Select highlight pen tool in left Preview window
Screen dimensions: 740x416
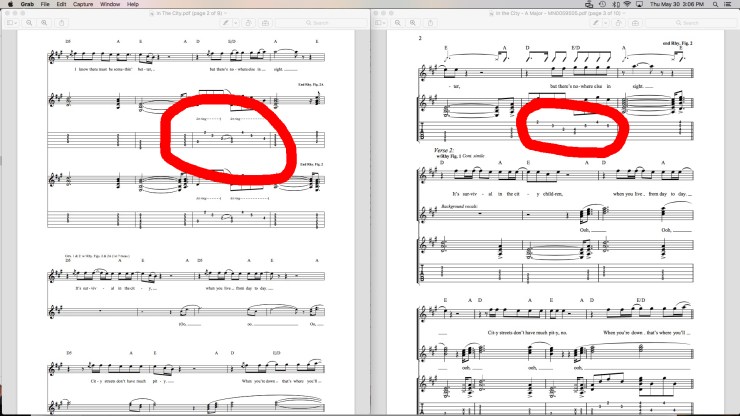tap(226, 23)
